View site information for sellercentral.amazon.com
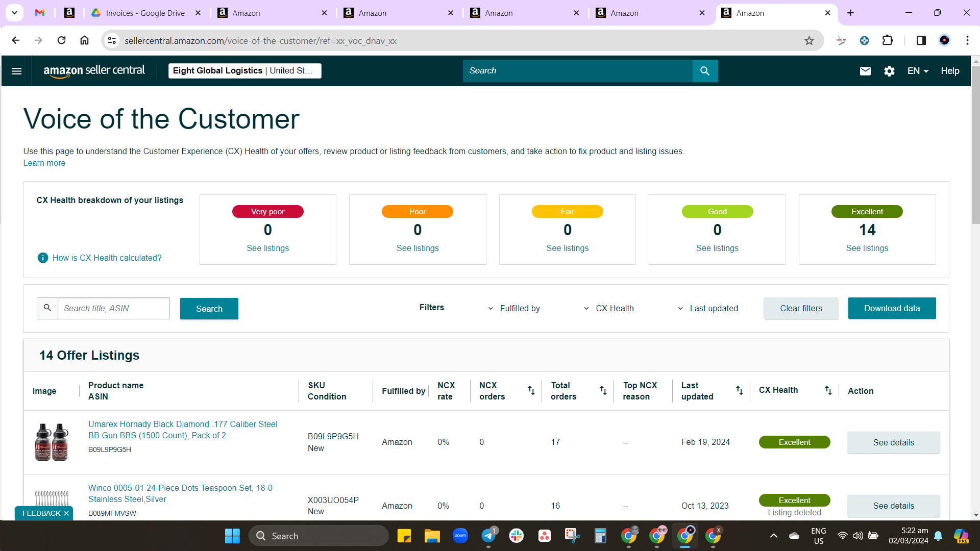 click(112, 40)
